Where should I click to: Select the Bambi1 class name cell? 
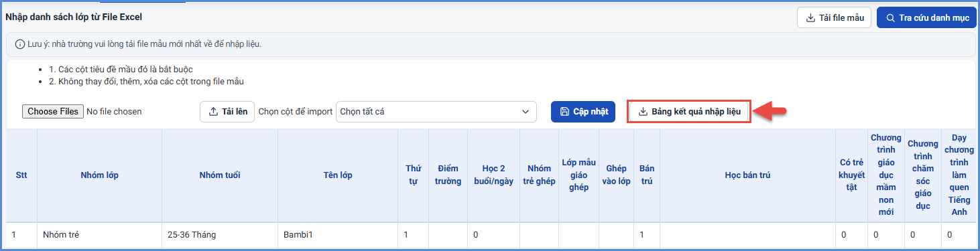(x=338, y=235)
